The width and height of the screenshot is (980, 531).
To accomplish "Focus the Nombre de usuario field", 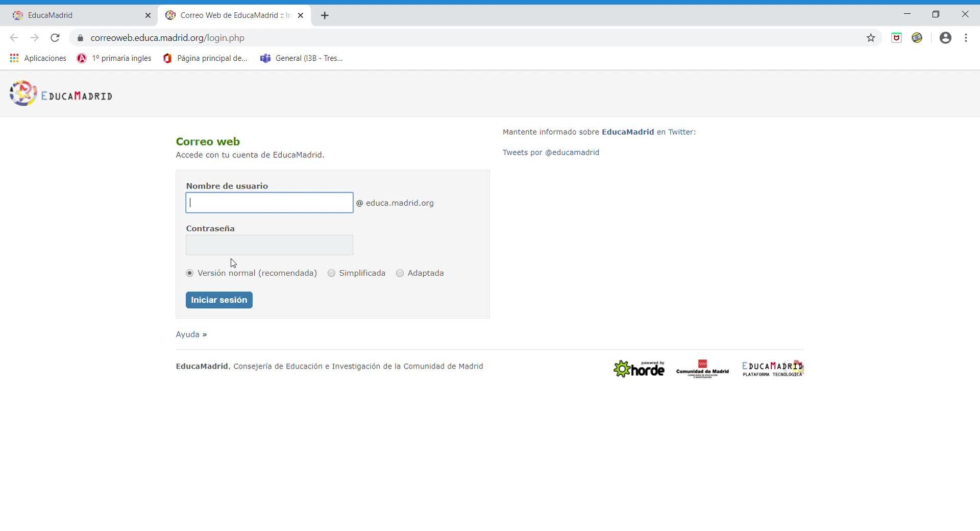I will [x=269, y=203].
